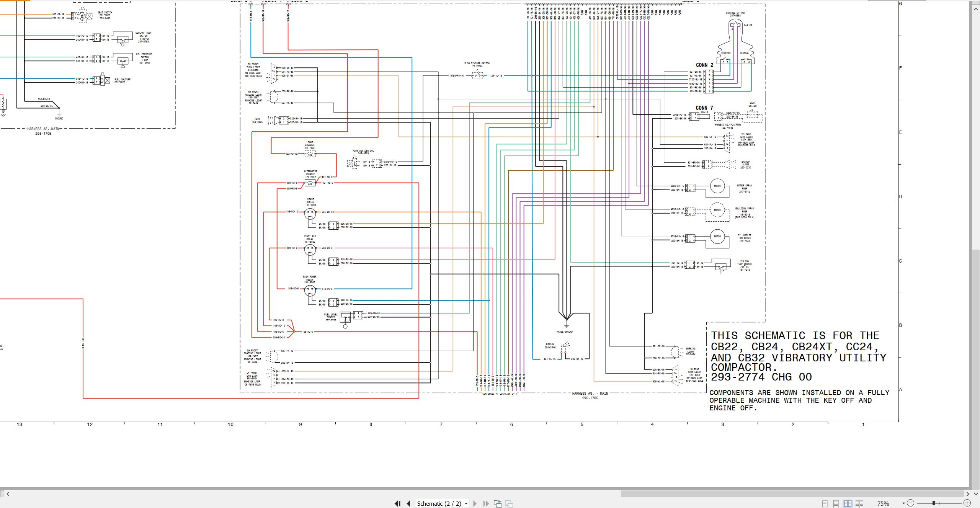Click the FUEL SHUTOFF SOLENOID label
Screen dimensions: 980x508
pyautogui.click(x=122, y=81)
